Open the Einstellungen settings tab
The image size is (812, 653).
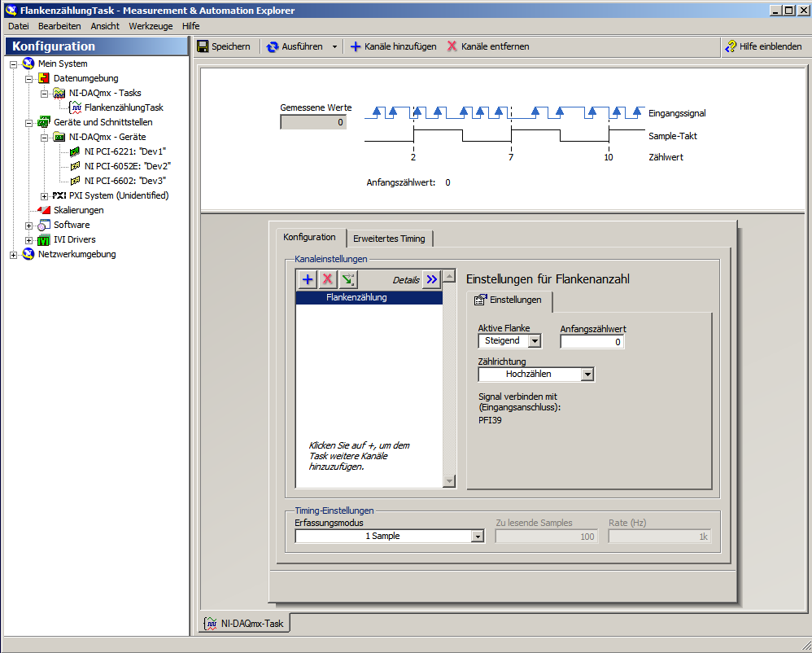point(509,300)
